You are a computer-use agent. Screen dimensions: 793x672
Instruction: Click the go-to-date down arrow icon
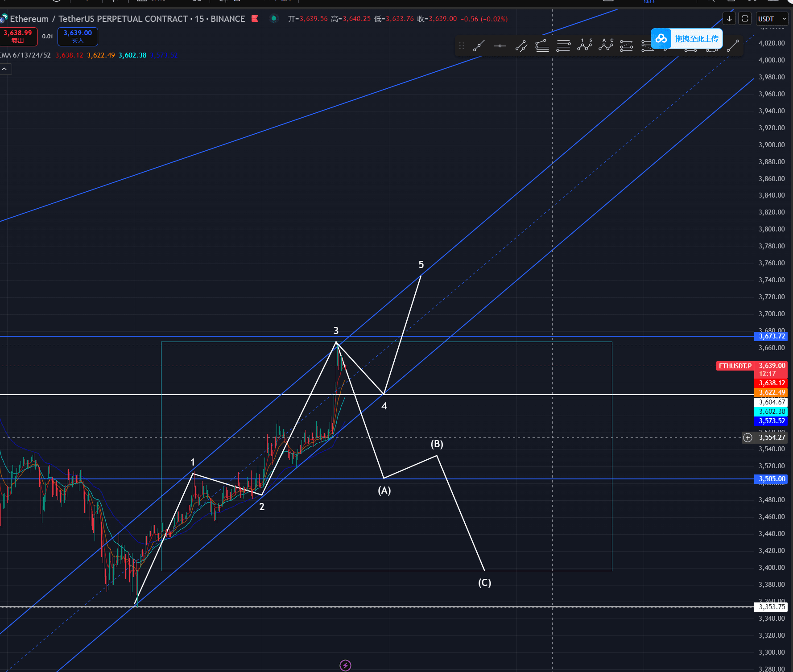tap(729, 19)
